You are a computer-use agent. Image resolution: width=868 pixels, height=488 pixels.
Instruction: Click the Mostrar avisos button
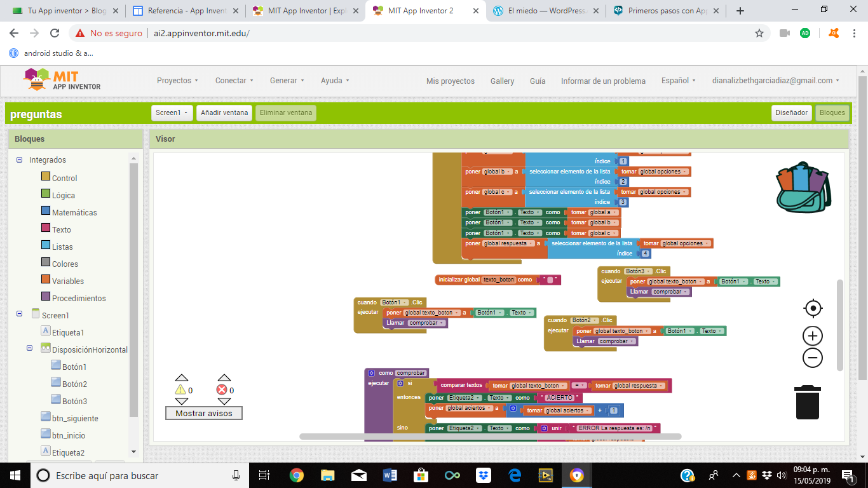204,413
